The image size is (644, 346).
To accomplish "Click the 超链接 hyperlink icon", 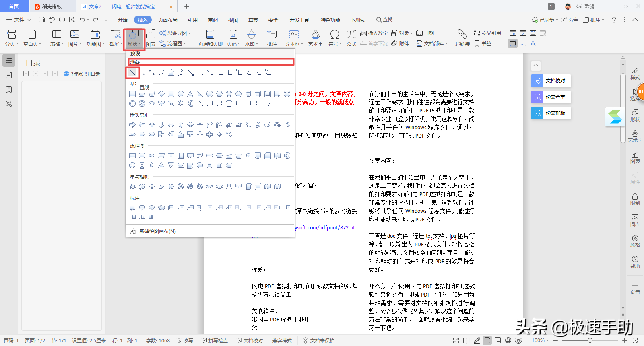I will tap(462, 38).
